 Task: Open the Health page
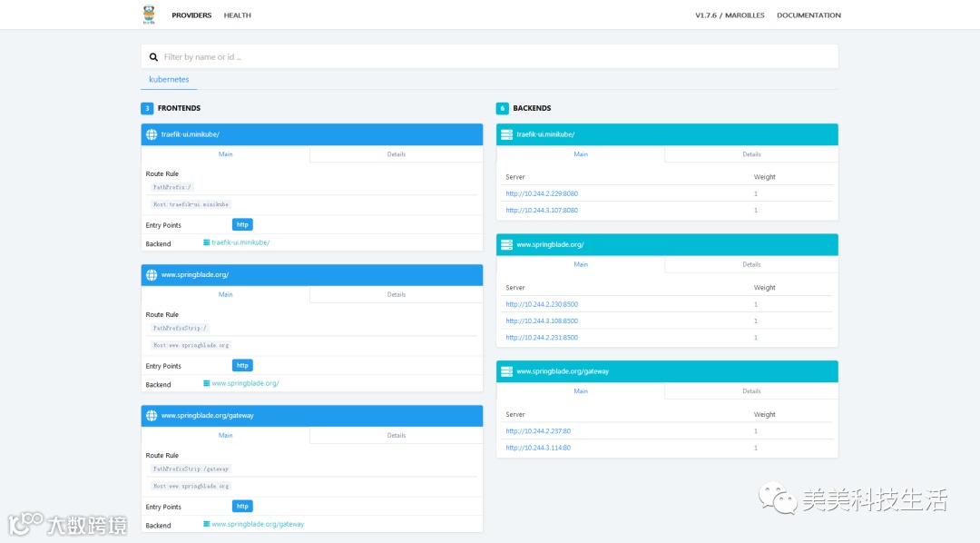pos(238,15)
